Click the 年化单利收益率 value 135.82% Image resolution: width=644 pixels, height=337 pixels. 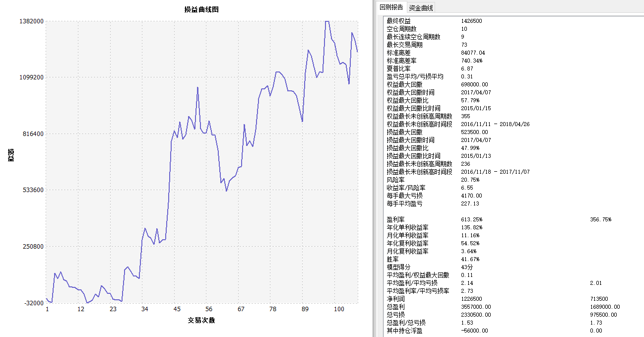471,227
